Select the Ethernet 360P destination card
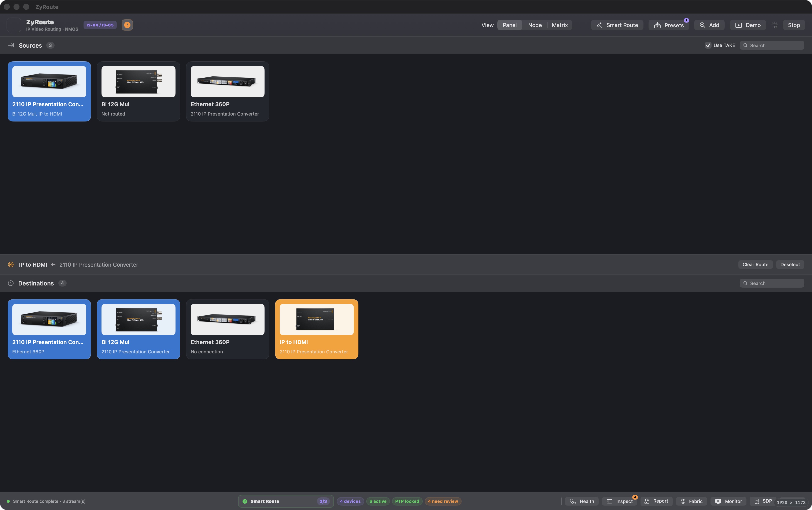Image resolution: width=812 pixels, height=510 pixels. pyautogui.click(x=228, y=329)
